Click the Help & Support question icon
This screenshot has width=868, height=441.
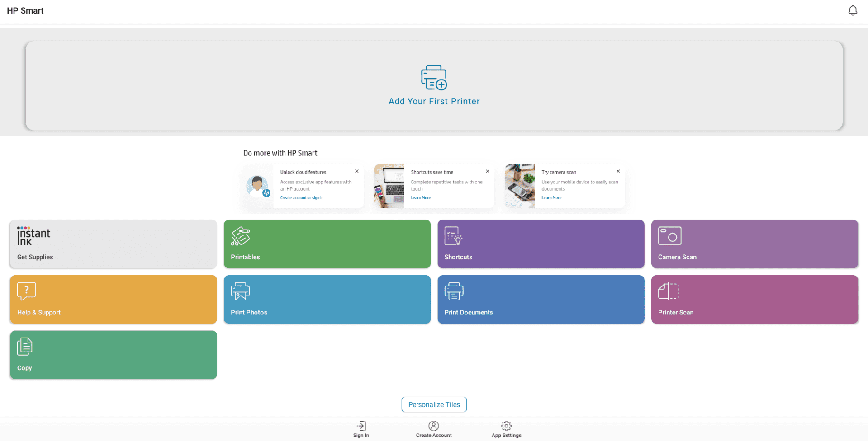pyautogui.click(x=26, y=291)
